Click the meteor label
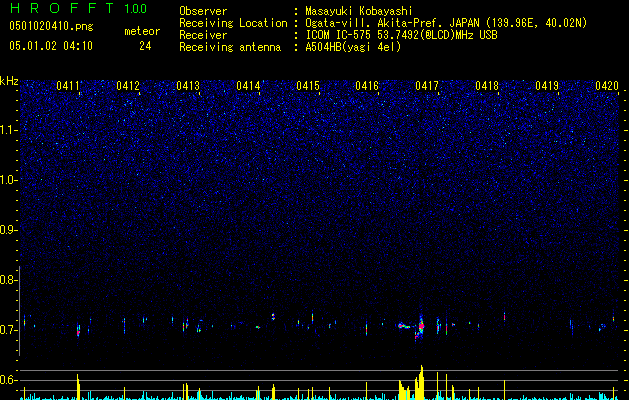The height and width of the screenshot is (400, 629). point(142,31)
